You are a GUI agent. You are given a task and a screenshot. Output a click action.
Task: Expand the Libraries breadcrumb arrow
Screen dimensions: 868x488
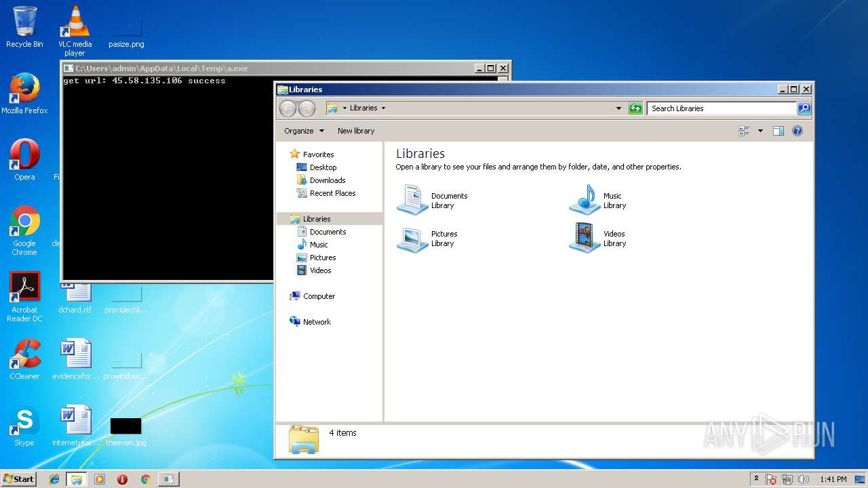pos(383,108)
